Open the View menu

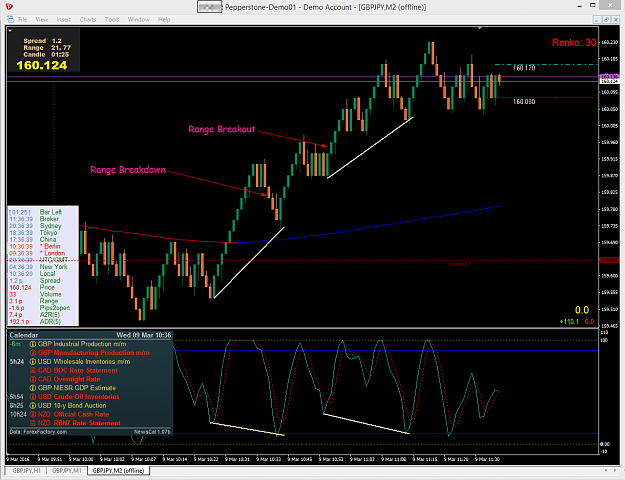point(41,19)
